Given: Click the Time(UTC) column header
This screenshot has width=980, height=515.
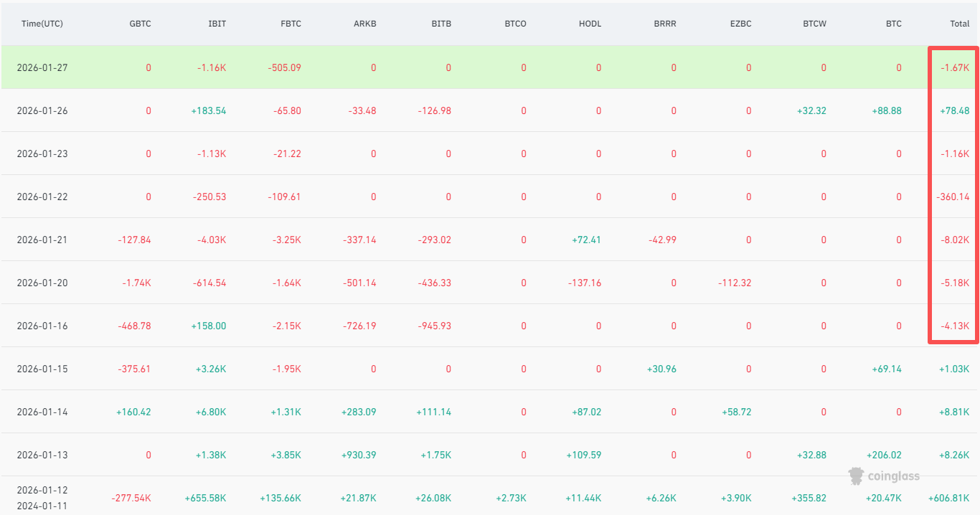Looking at the screenshot, I should tap(42, 24).
